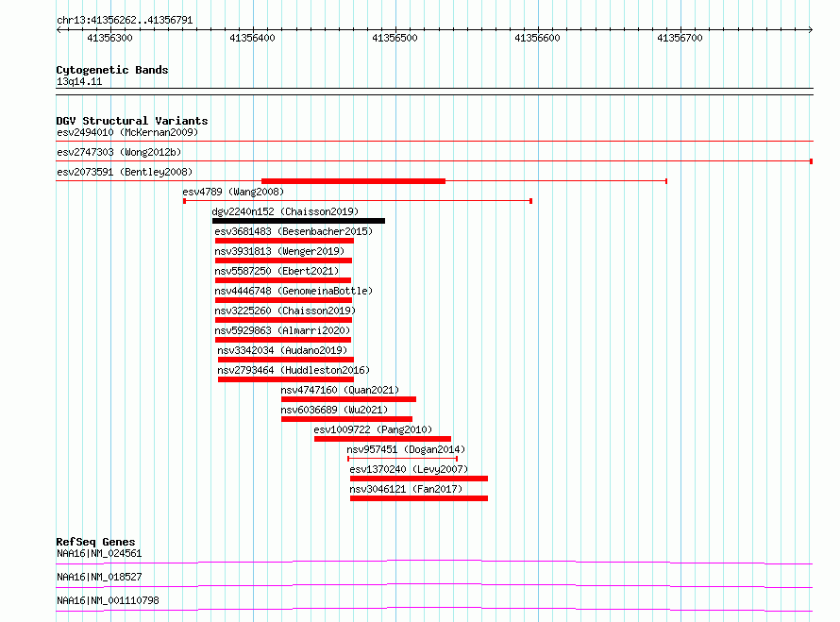Click the nsv4747160 (Quan2021) label

[x=340, y=390]
